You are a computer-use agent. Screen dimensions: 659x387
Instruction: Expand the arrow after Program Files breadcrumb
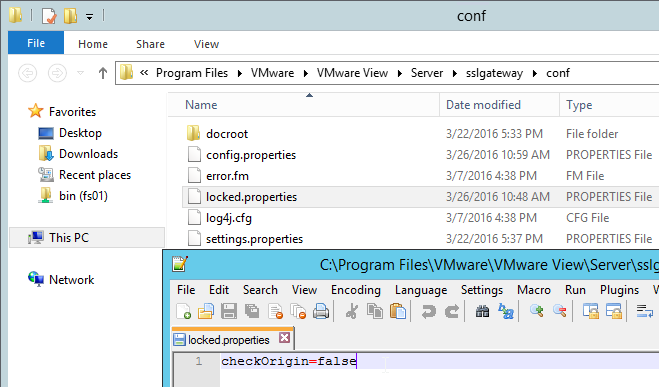click(x=240, y=74)
